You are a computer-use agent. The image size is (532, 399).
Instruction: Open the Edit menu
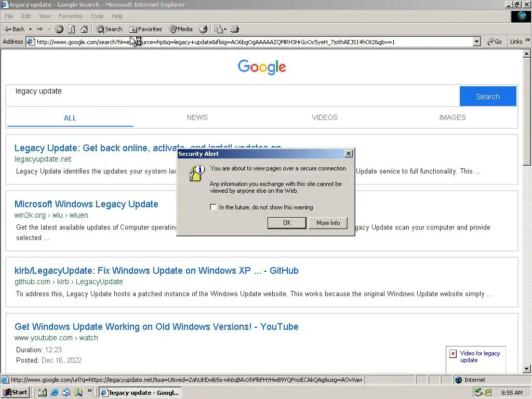click(26, 16)
